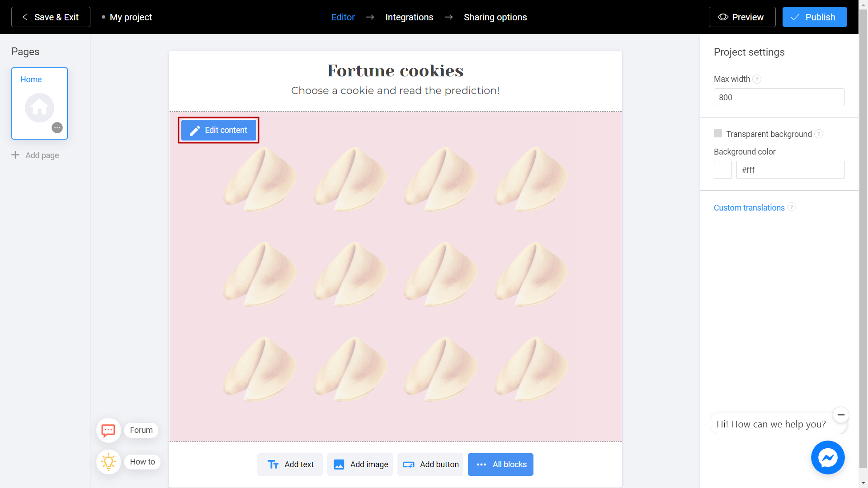
Task: Go to Sharing options
Action: 495,17
